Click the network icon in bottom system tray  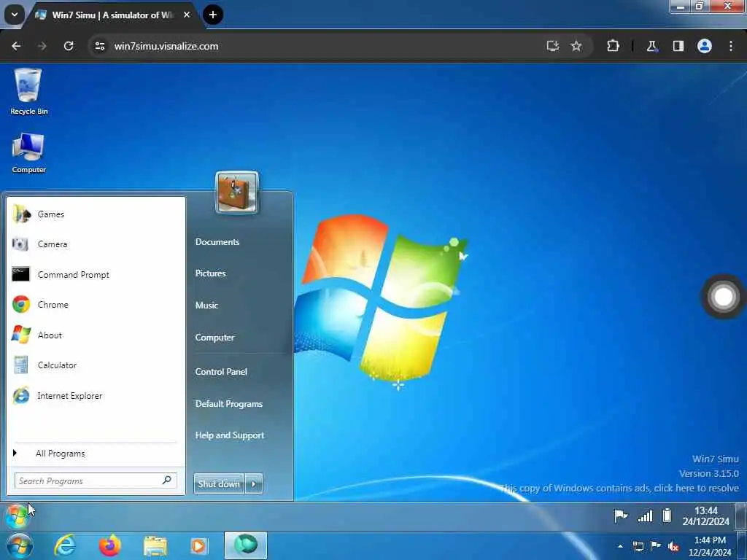tap(638, 547)
